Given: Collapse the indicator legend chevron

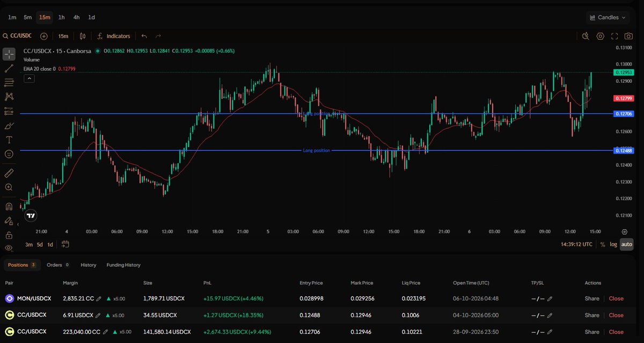Looking at the screenshot, I should point(29,78).
